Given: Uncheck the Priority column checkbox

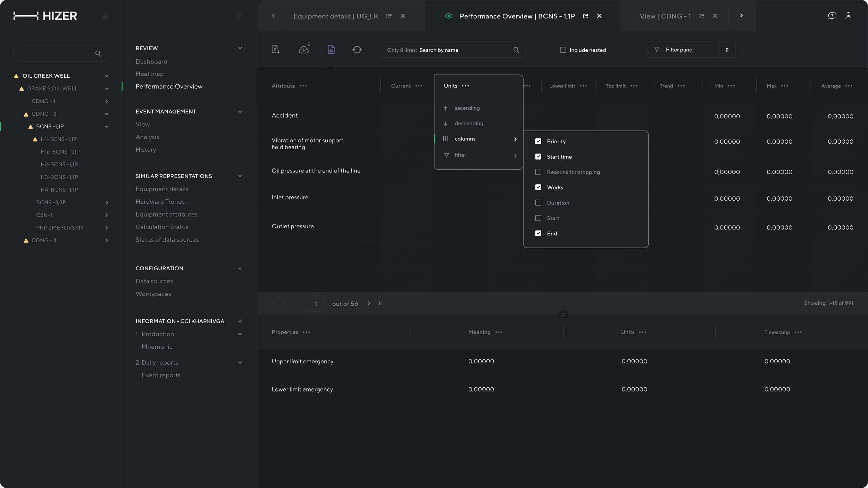Looking at the screenshot, I should [x=538, y=141].
